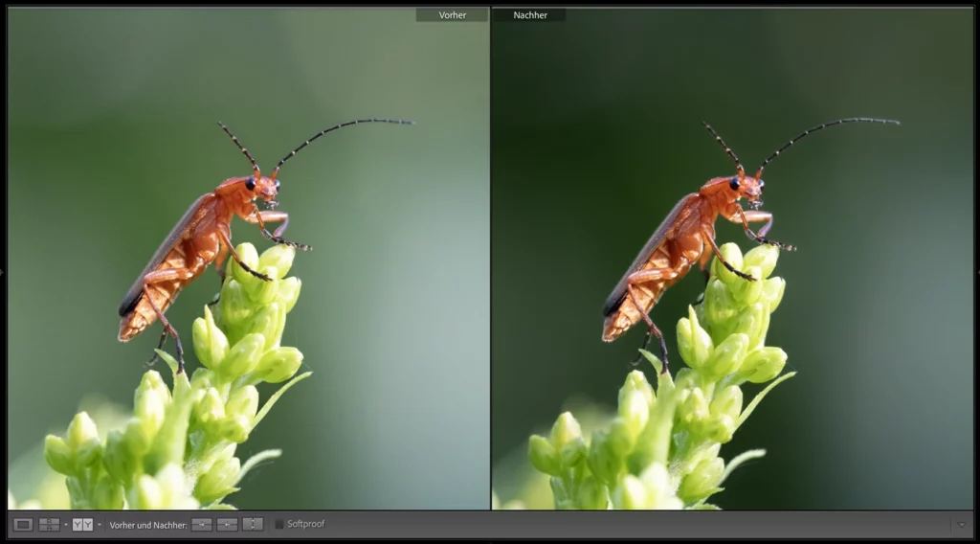Copy After settings to Before

227,524
